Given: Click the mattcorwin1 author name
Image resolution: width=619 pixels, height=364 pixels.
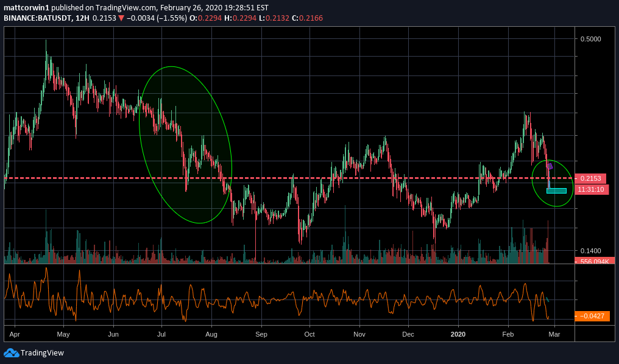Looking at the screenshot, I should (27, 7).
